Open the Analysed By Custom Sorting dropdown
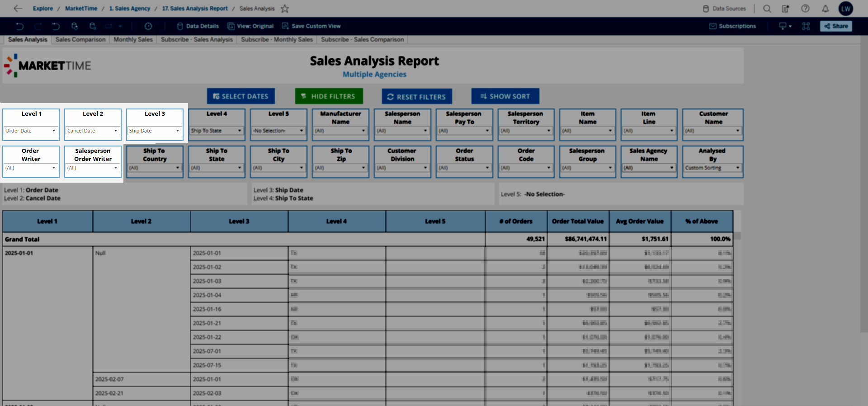The image size is (868, 406). coord(713,168)
